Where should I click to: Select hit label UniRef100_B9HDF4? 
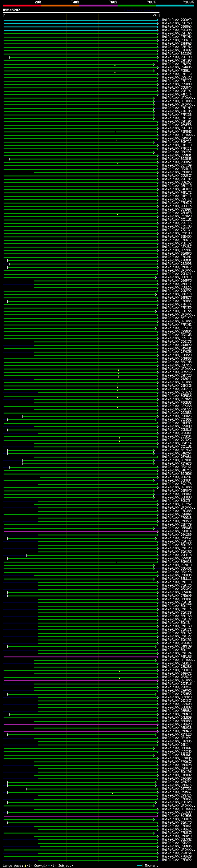pos(176,531)
